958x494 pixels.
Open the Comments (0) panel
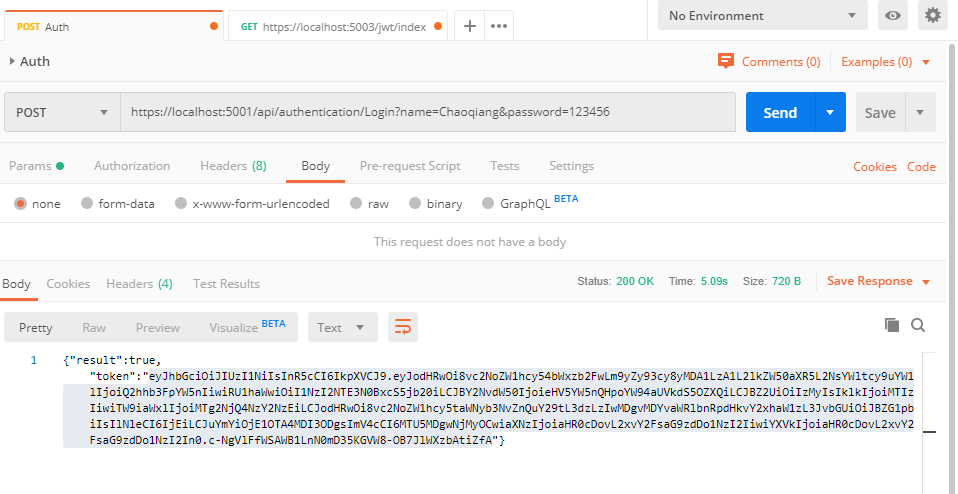pyautogui.click(x=769, y=62)
